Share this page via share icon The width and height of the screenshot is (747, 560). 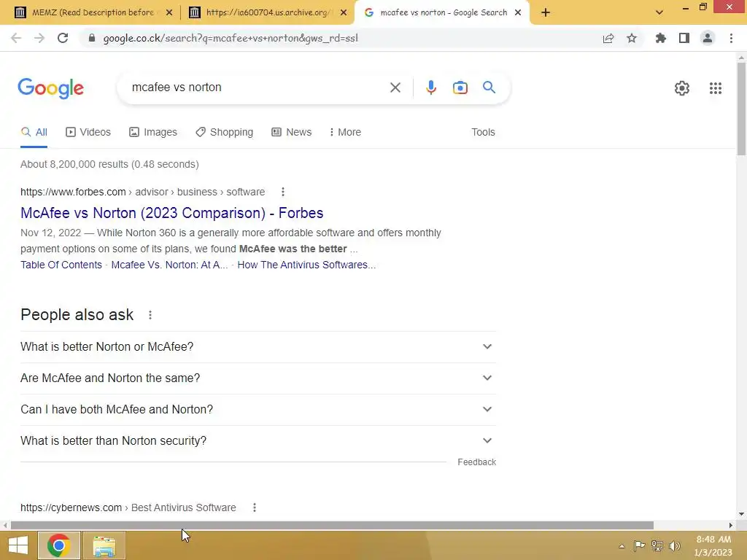608,38
